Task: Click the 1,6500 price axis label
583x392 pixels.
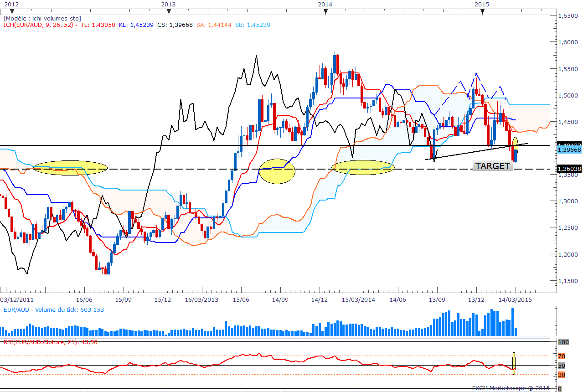Action: tap(569, 15)
